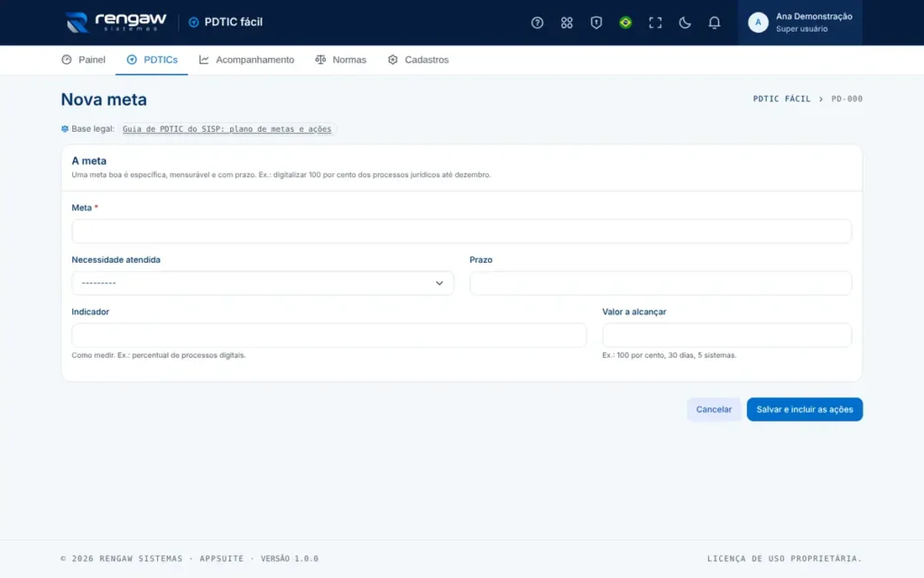Open the notifications bell

pyautogui.click(x=714, y=23)
